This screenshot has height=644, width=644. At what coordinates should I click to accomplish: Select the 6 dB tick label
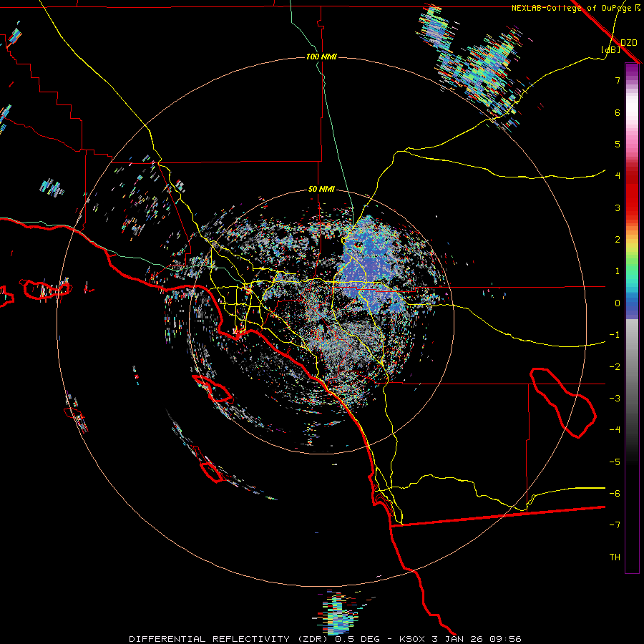click(x=618, y=112)
